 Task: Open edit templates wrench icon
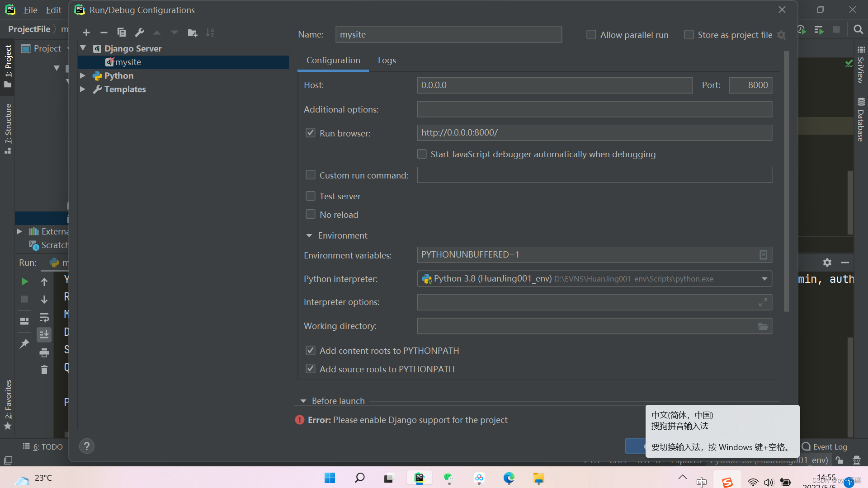(x=139, y=33)
